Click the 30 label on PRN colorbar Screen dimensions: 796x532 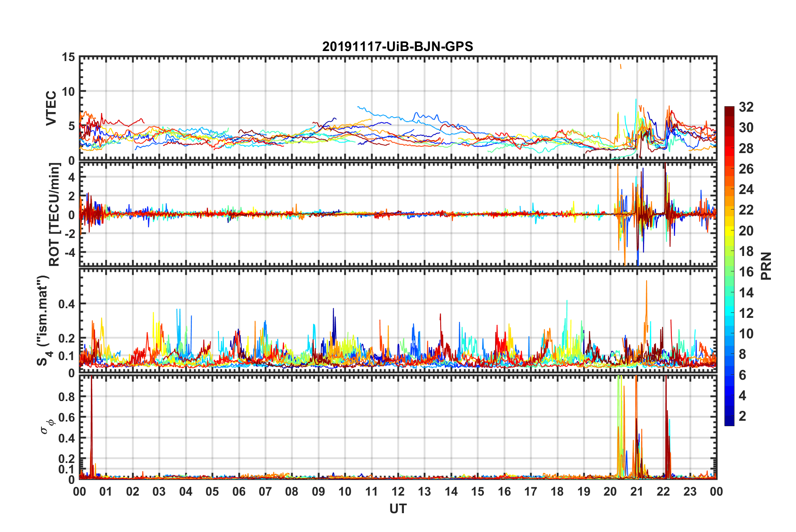tap(746, 128)
